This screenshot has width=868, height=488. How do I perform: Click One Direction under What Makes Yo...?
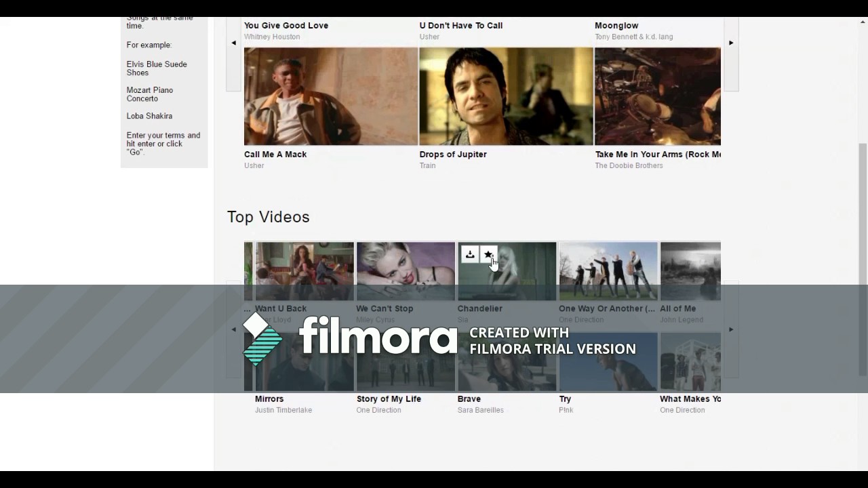click(682, 410)
